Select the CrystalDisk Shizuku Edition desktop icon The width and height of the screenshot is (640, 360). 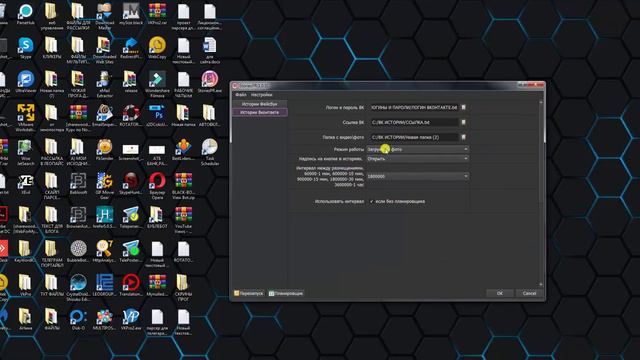(78, 287)
